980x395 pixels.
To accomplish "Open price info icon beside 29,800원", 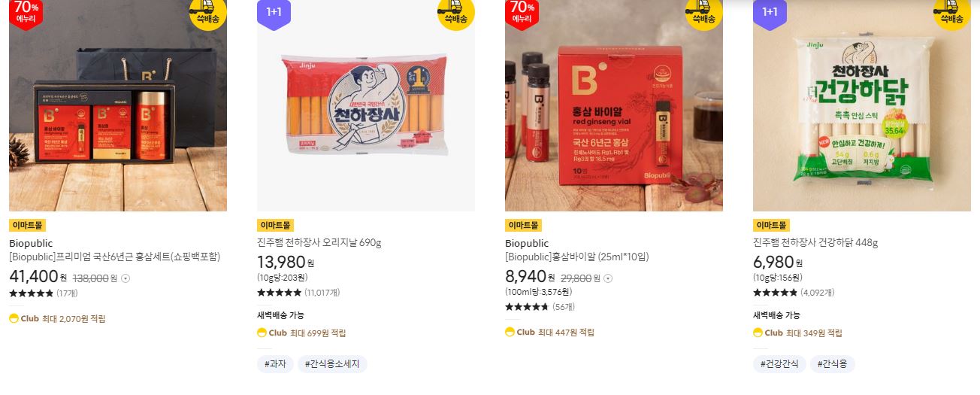I will pos(608,278).
